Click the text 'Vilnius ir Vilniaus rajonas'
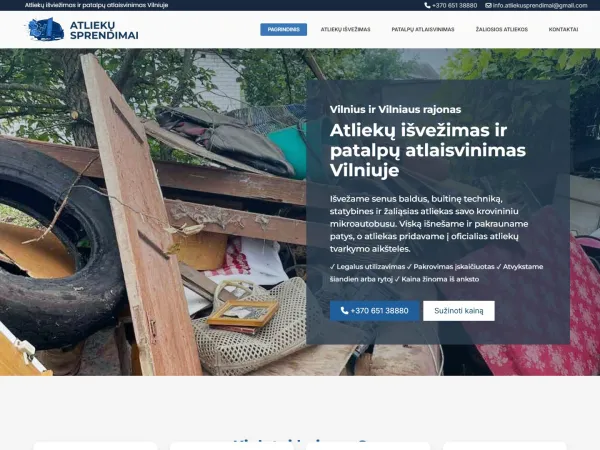Image resolution: width=600 pixels, height=450 pixels. click(x=395, y=109)
